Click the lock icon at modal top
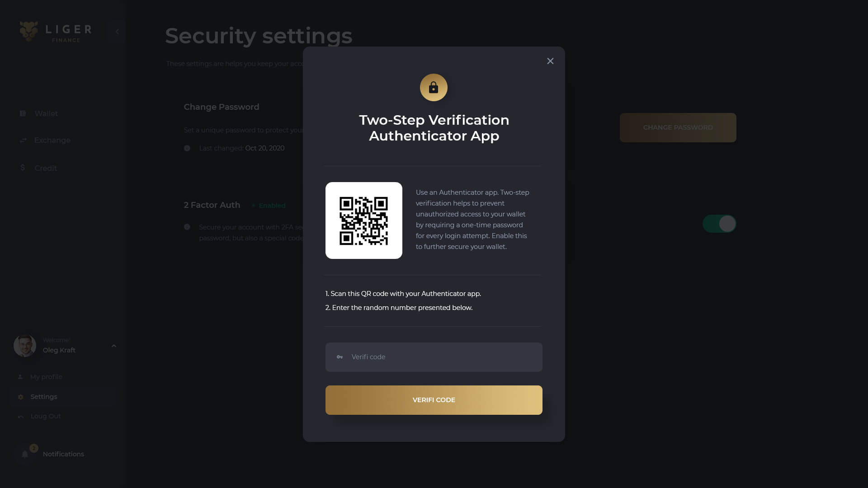 (x=434, y=87)
